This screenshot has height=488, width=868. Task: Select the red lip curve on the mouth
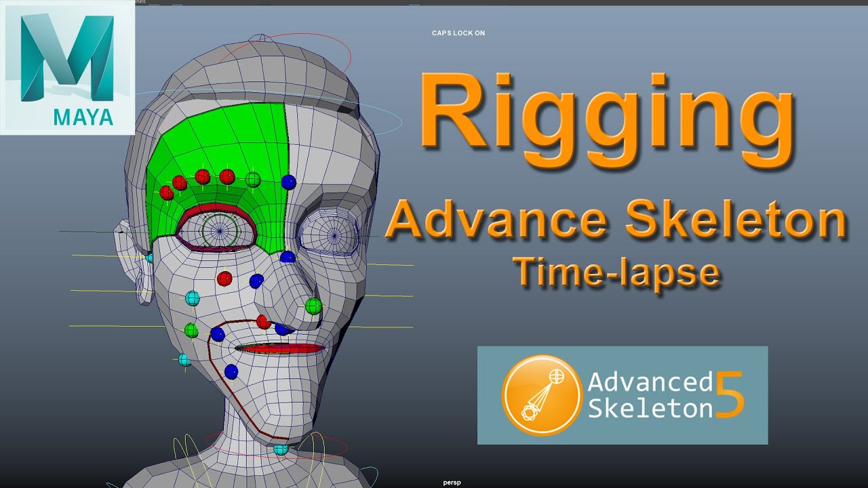(x=280, y=348)
